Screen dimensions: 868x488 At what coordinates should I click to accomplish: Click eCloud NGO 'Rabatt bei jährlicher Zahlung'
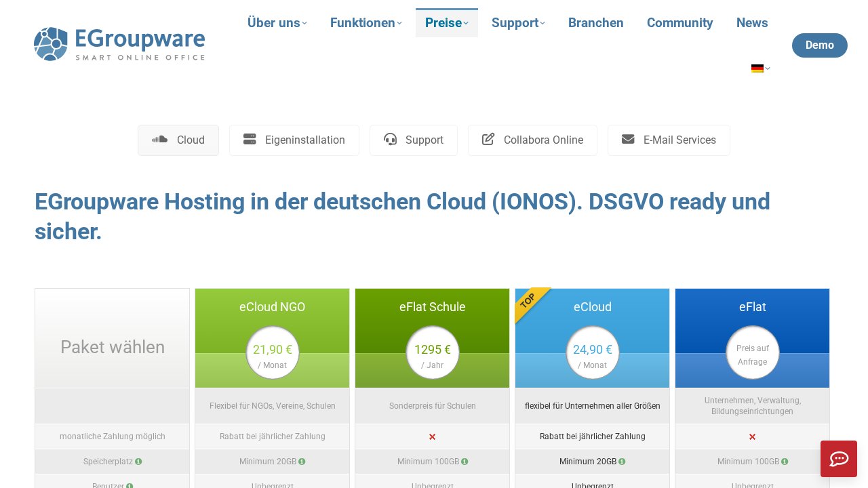tap(273, 436)
